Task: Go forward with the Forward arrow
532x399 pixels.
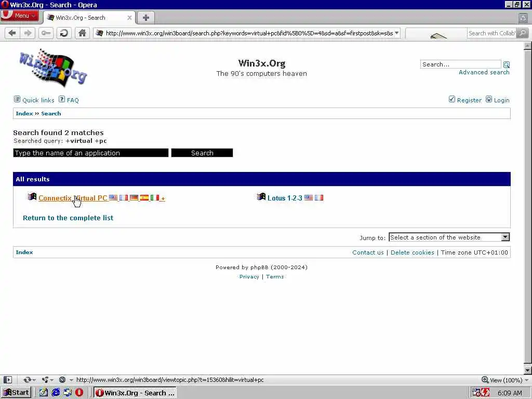Action: click(28, 33)
